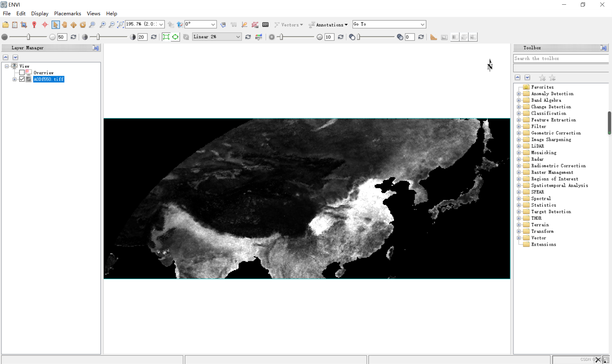Open the Display menu
The width and height of the screenshot is (612, 364).
[x=39, y=13]
